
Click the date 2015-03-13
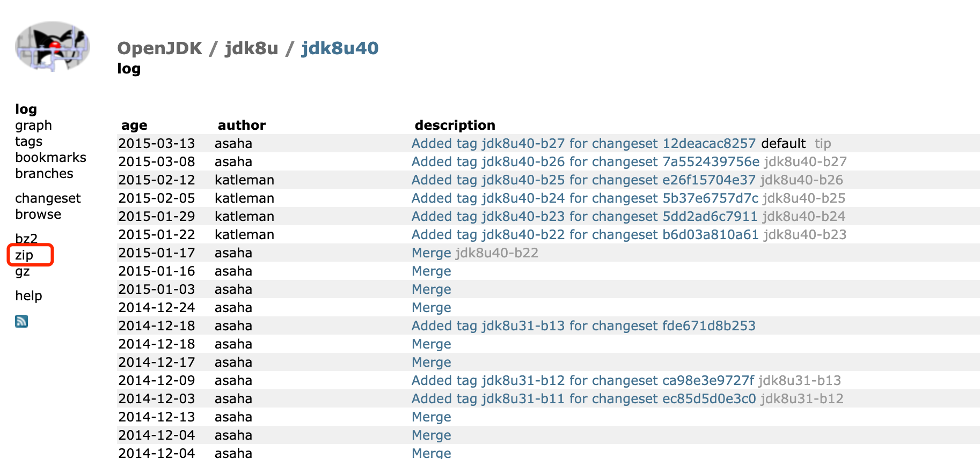pyautogui.click(x=157, y=144)
